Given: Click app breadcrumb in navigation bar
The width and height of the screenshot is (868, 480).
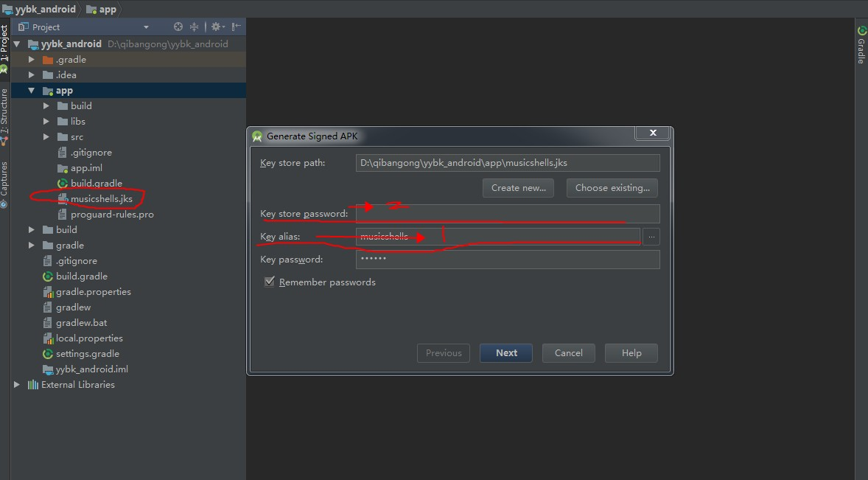Looking at the screenshot, I should [101, 9].
